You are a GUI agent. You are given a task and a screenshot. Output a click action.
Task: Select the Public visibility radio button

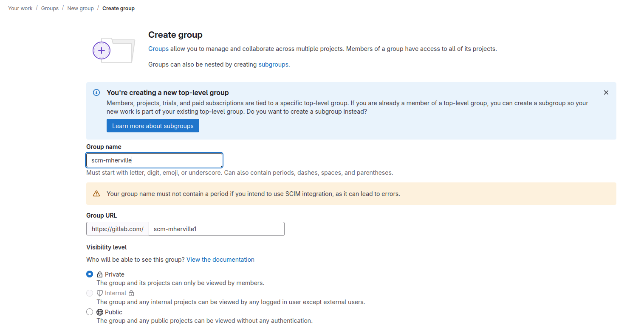(x=90, y=312)
